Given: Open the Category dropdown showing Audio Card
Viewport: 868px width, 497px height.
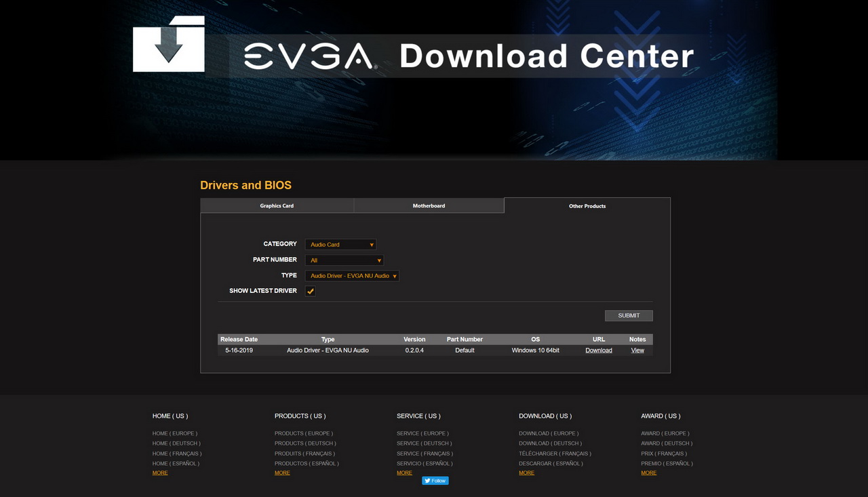Looking at the screenshot, I should pos(340,244).
